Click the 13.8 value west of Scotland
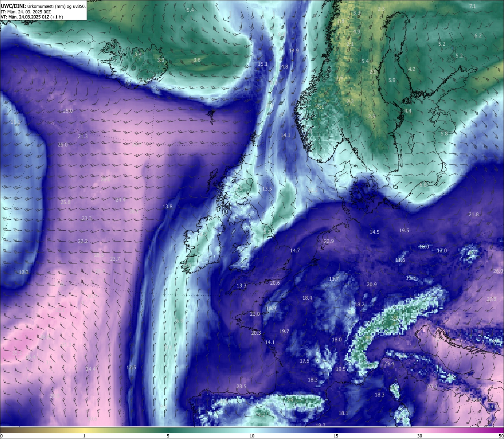Viewport: 504px width, 439px height. [x=167, y=206]
